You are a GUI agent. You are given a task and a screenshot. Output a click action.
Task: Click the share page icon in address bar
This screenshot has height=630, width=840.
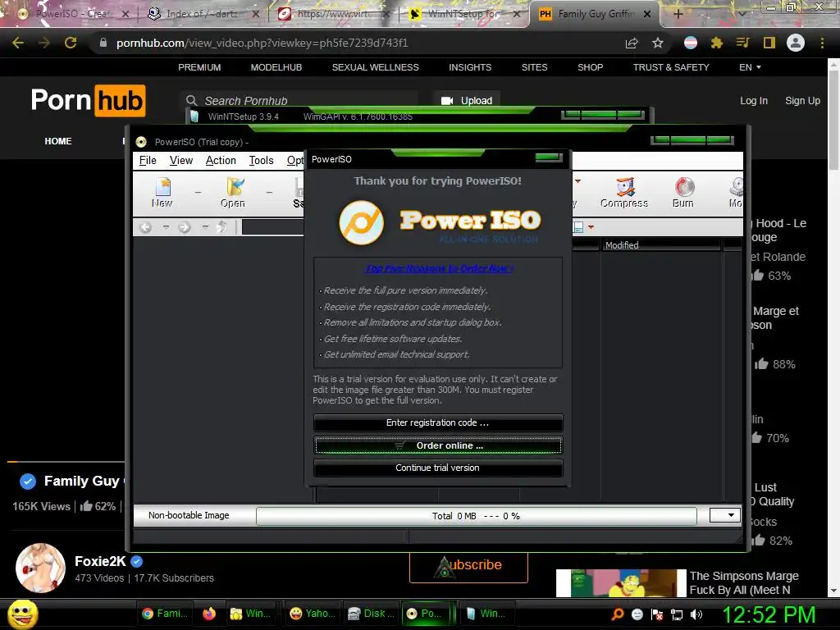[x=632, y=43]
